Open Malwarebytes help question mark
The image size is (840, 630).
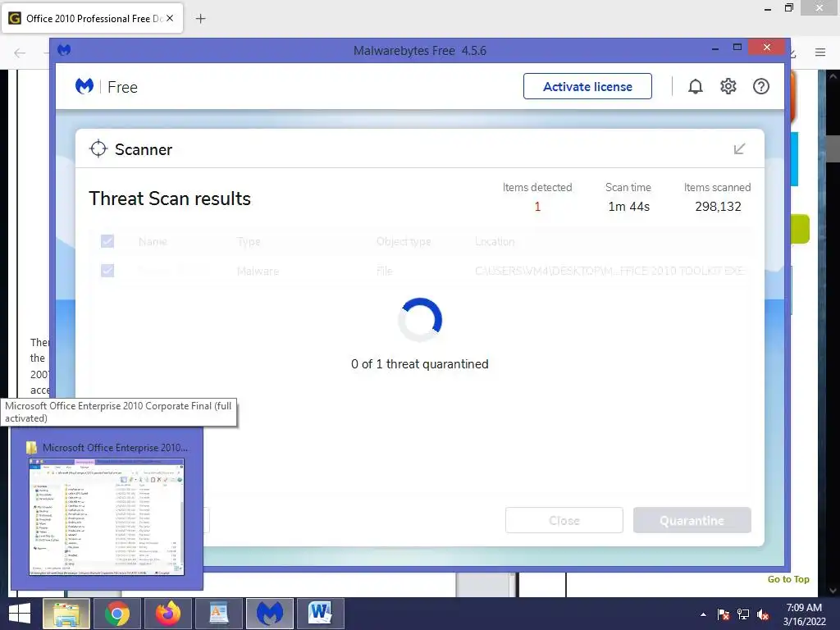pos(760,86)
